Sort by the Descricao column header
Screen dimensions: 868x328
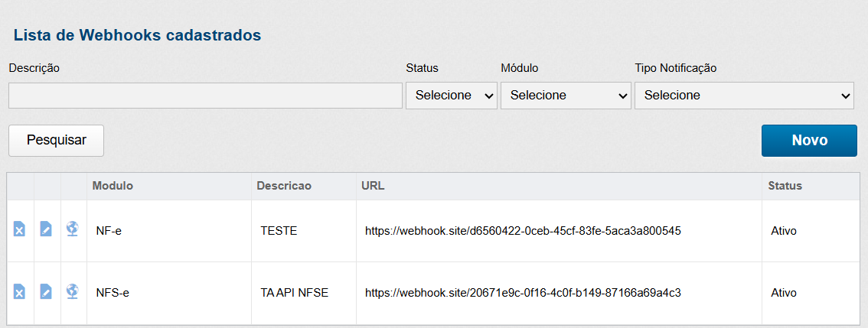coord(283,186)
